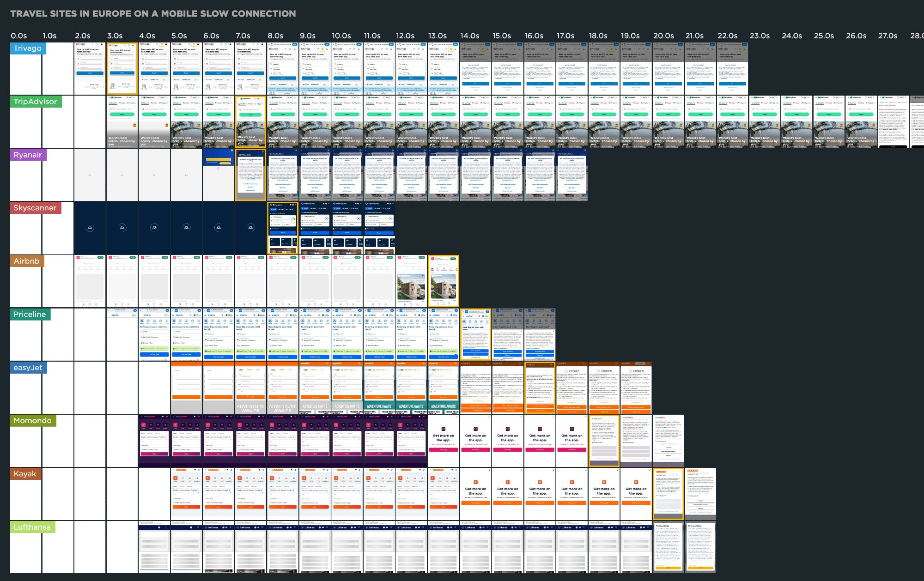Select the 22.0s time marker
Screen dimensions: 924x581
728,36
